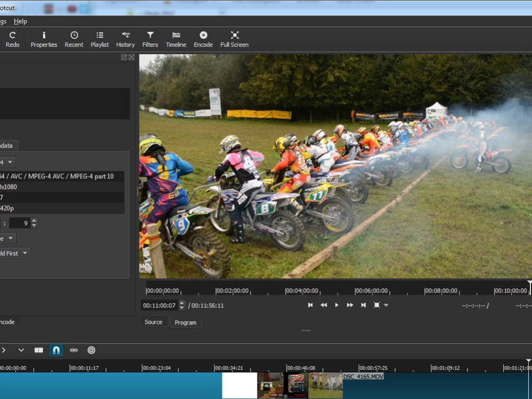532x399 pixels.
Task: Rewind the player
Action: coord(323,305)
